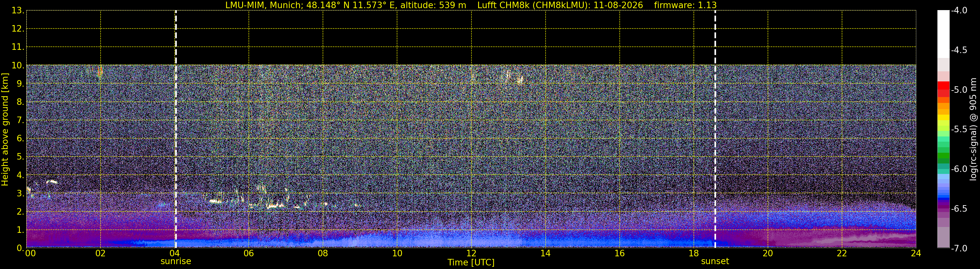Click the 'sunset' label below axis

coord(715,262)
